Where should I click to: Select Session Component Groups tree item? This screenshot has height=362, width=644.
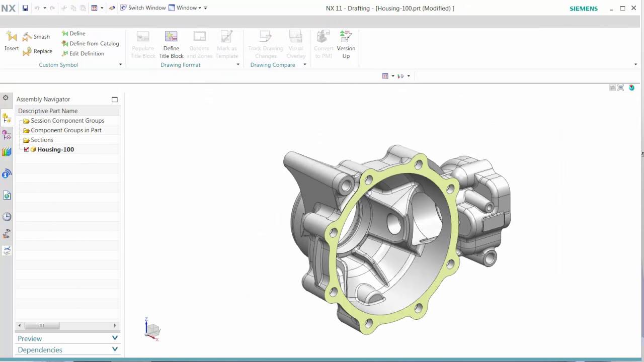(x=67, y=120)
